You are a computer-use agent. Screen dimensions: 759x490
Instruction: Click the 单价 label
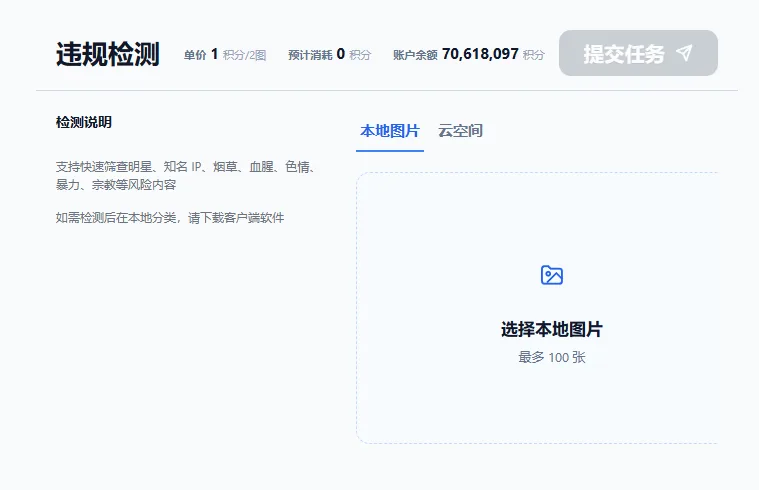195,55
